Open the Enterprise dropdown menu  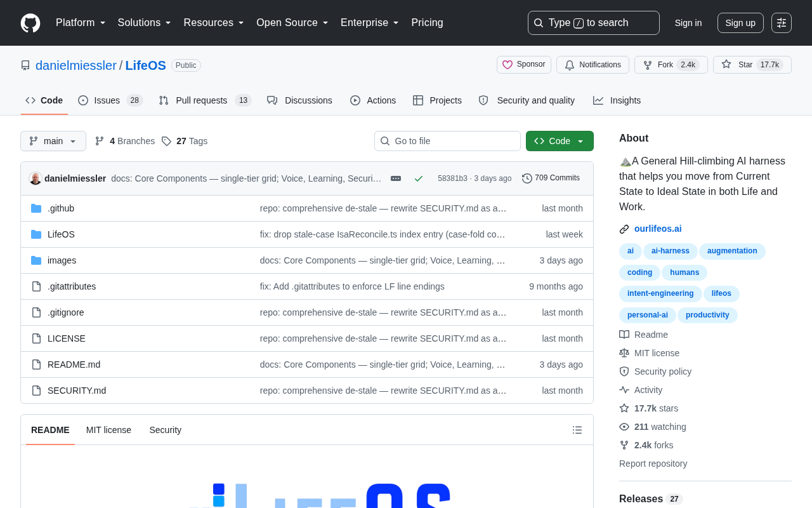(370, 23)
